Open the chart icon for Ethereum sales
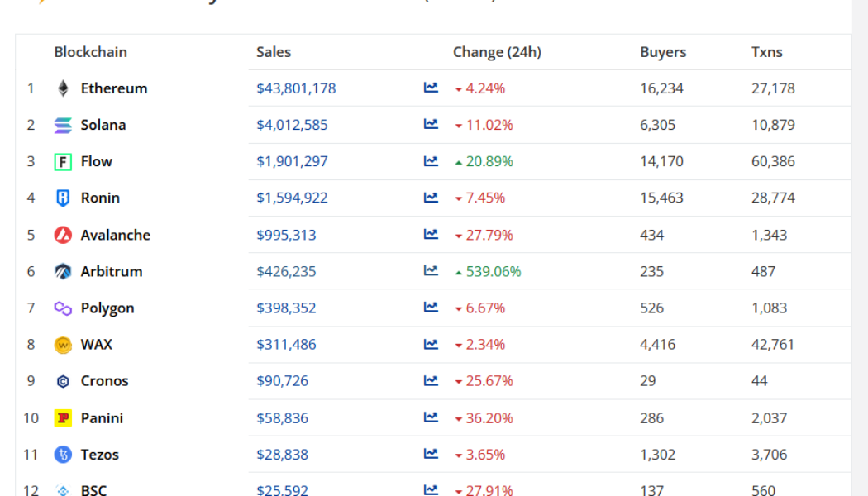 point(431,88)
